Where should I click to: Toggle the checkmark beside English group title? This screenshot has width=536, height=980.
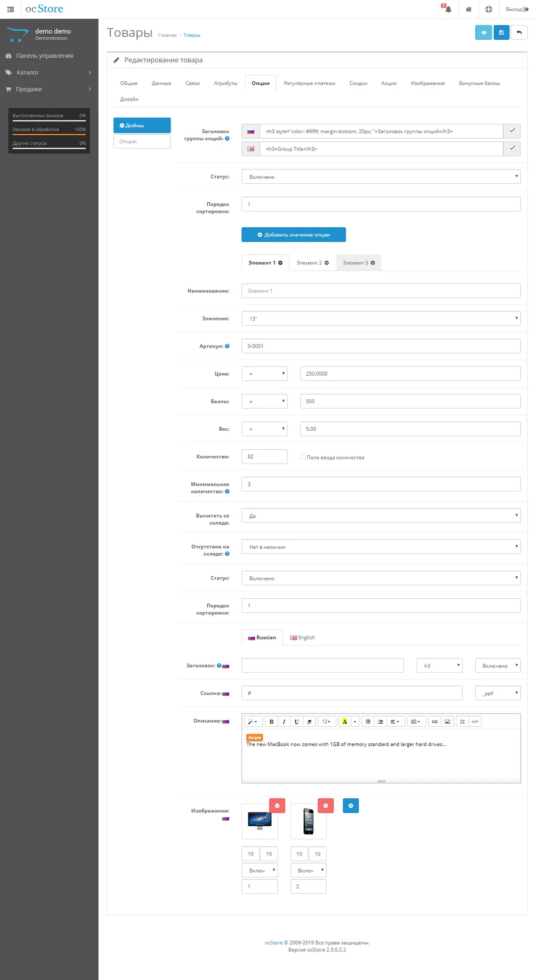[x=512, y=149]
